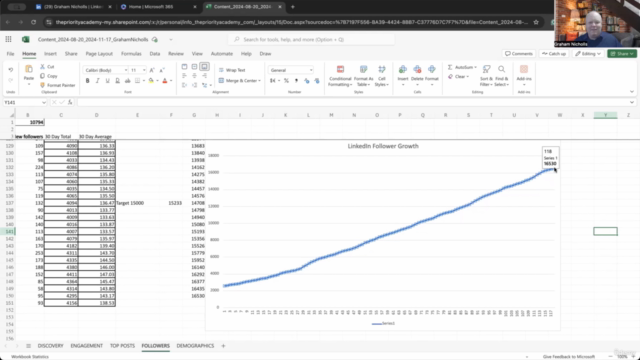Open the Draw ribbon tab
This screenshot has width=640, height=360.
[265, 53]
